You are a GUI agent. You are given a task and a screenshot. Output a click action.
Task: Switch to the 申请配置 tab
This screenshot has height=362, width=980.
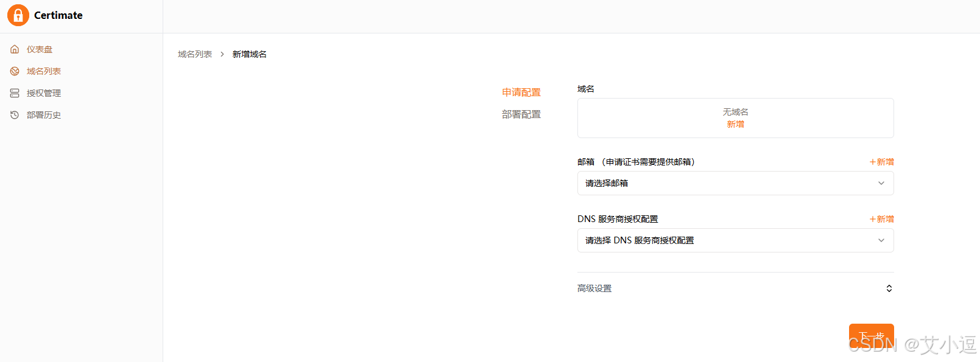point(521,92)
